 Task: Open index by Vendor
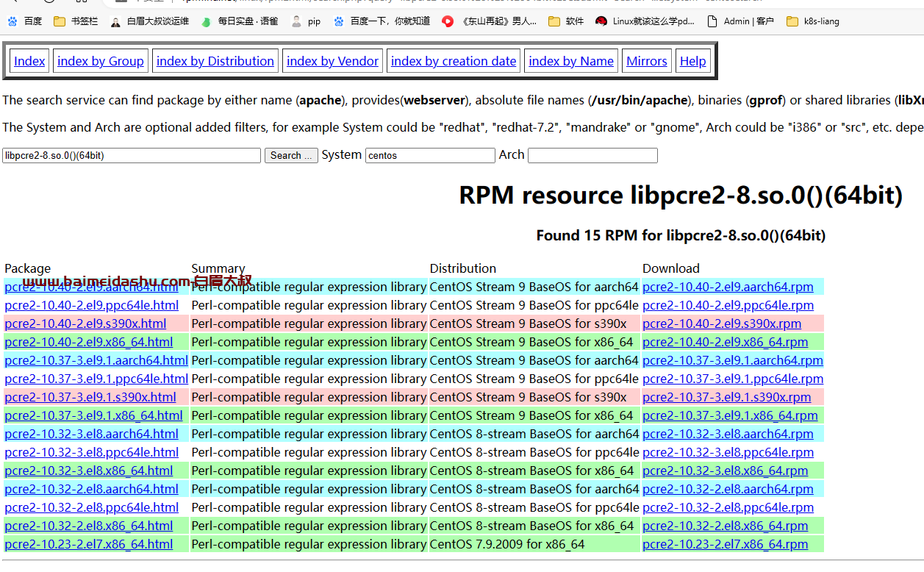333,61
